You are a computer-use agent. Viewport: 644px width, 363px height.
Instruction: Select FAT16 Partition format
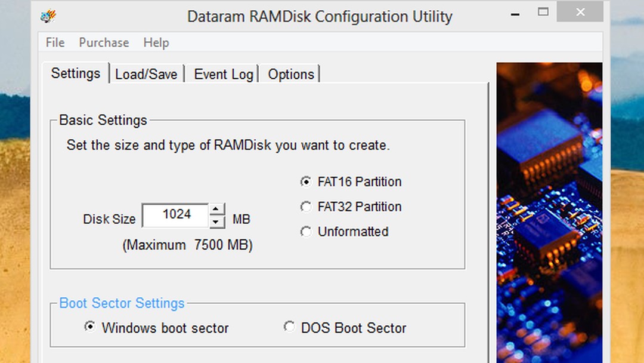pyautogui.click(x=306, y=181)
